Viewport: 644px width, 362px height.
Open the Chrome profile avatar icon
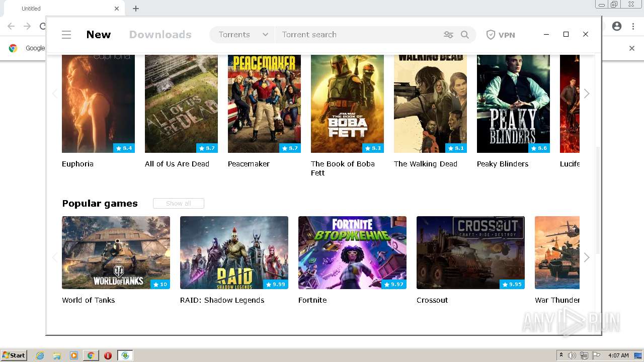pyautogui.click(x=617, y=26)
